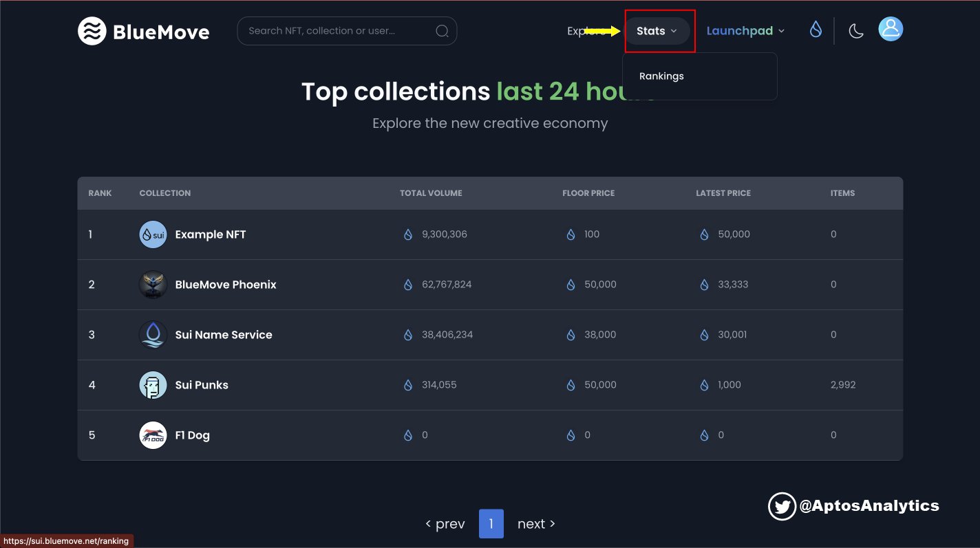980x548 pixels.
Task: Click the F1 Dog collection avatar
Action: (x=153, y=435)
